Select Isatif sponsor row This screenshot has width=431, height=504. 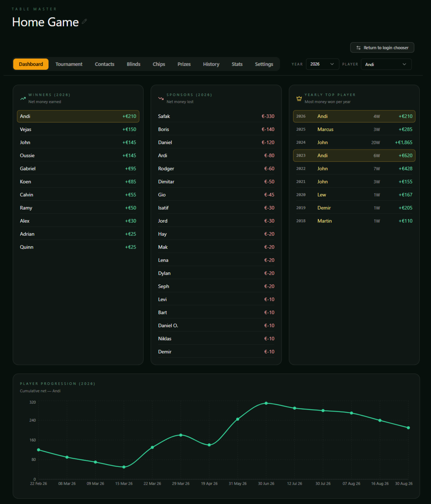[x=216, y=208]
